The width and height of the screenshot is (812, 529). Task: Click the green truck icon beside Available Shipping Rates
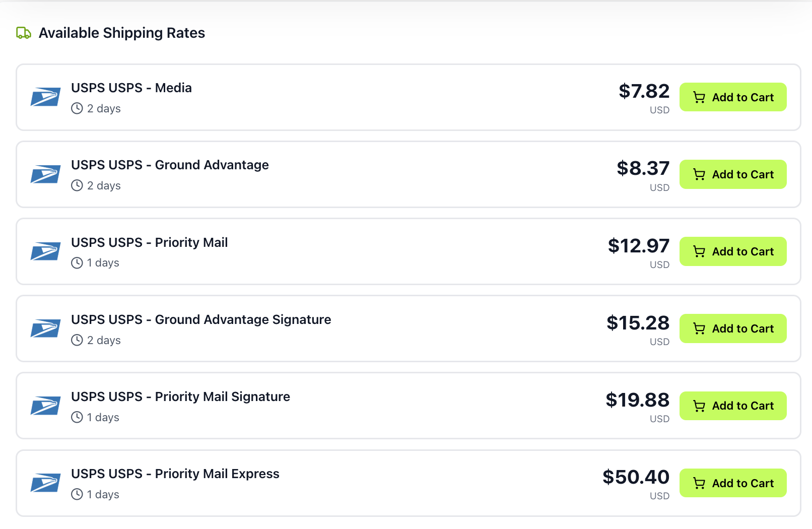(x=24, y=33)
